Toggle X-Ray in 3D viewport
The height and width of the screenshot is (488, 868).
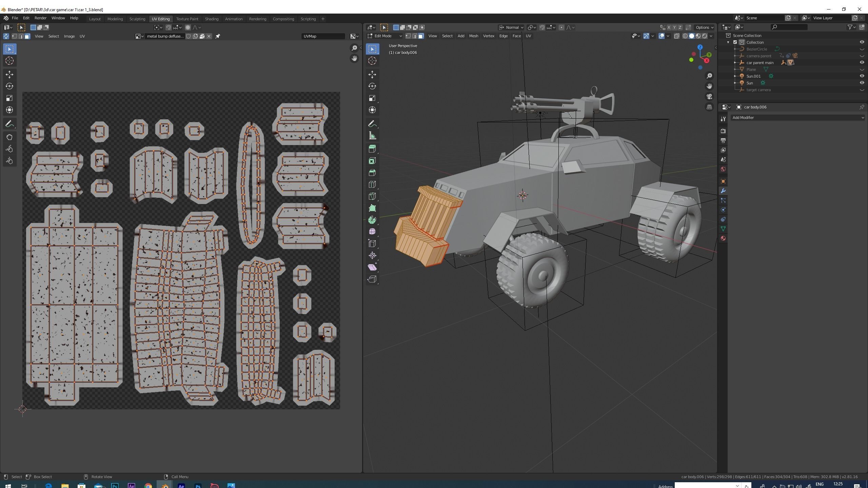click(676, 36)
